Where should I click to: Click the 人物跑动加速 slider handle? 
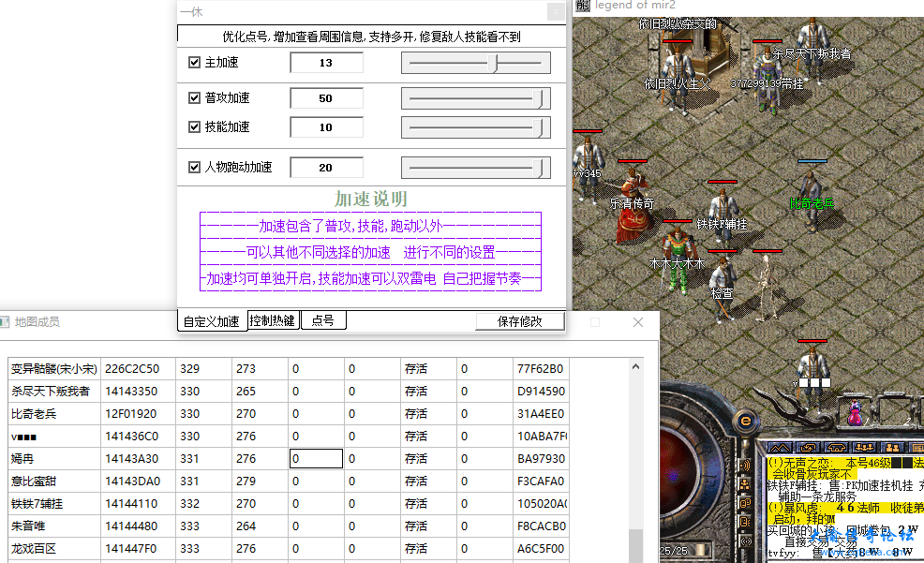click(539, 168)
